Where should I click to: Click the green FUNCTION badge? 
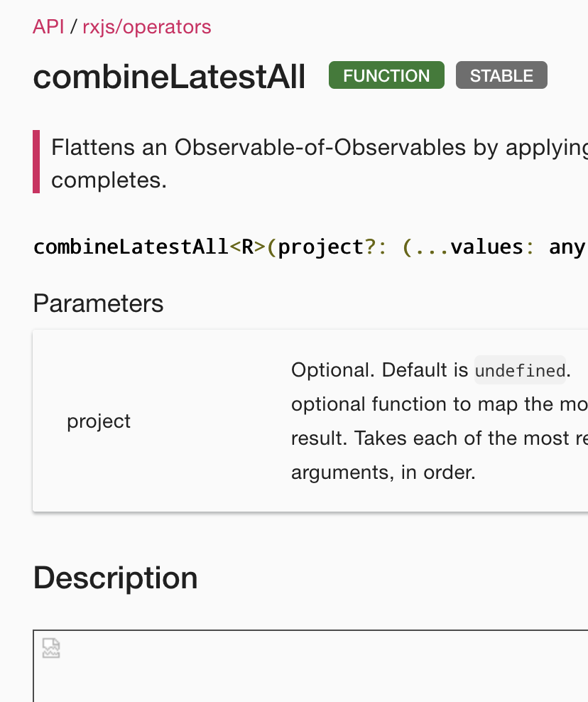(x=386, y=75)
